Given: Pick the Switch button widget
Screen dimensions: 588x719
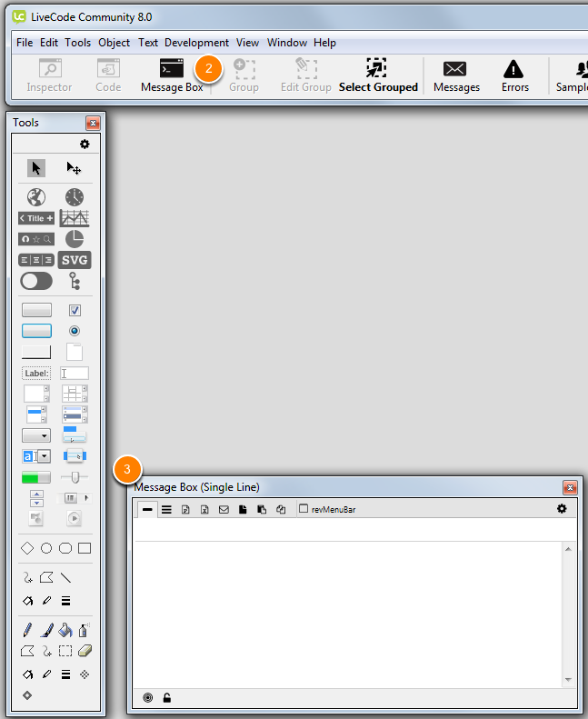Looking at the screenshot, I should 36,281.
